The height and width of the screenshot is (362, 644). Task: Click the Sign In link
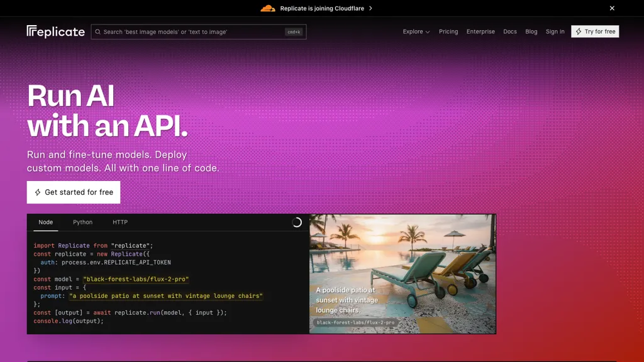(555, 31)
